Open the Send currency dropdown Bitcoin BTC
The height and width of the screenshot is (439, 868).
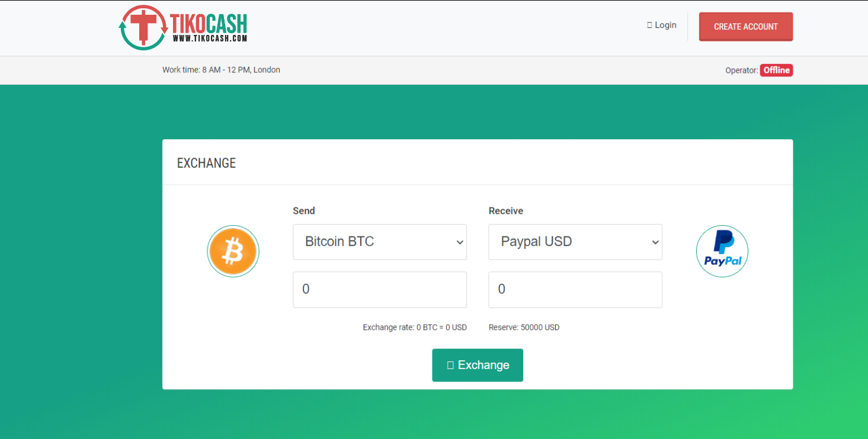[380, 242]
